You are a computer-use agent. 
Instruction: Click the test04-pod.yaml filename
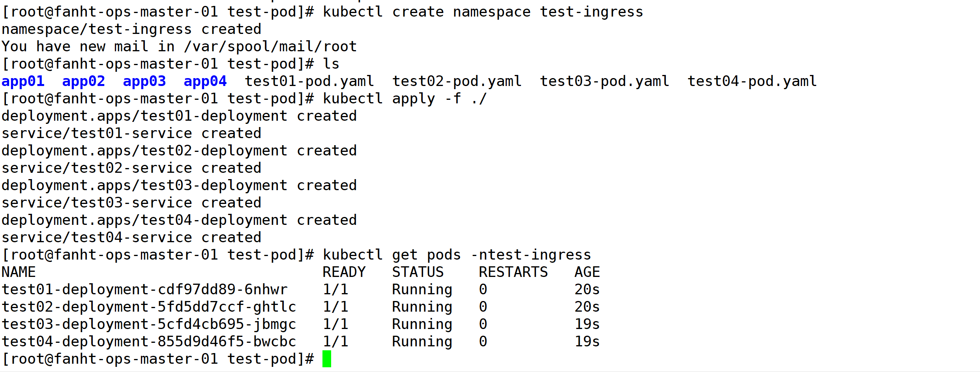752,81
